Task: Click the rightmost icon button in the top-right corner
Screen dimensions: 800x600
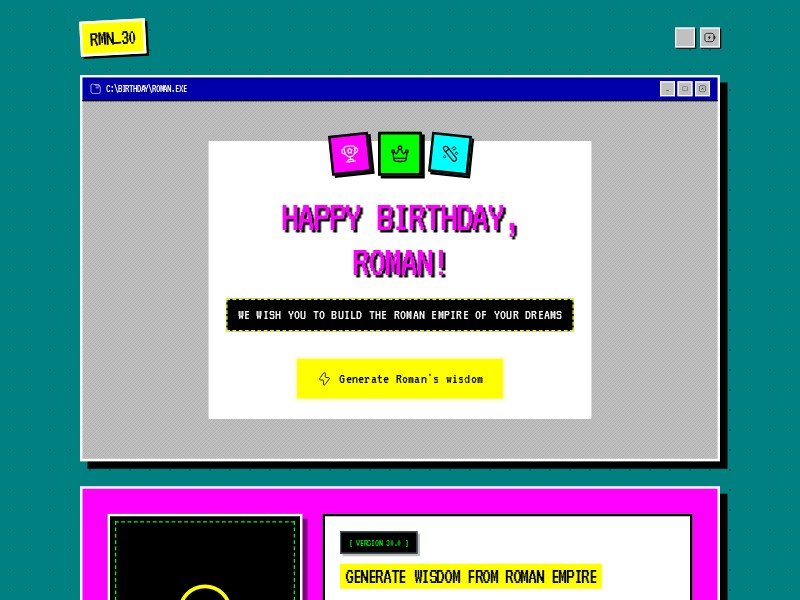Action: point(710,38)
